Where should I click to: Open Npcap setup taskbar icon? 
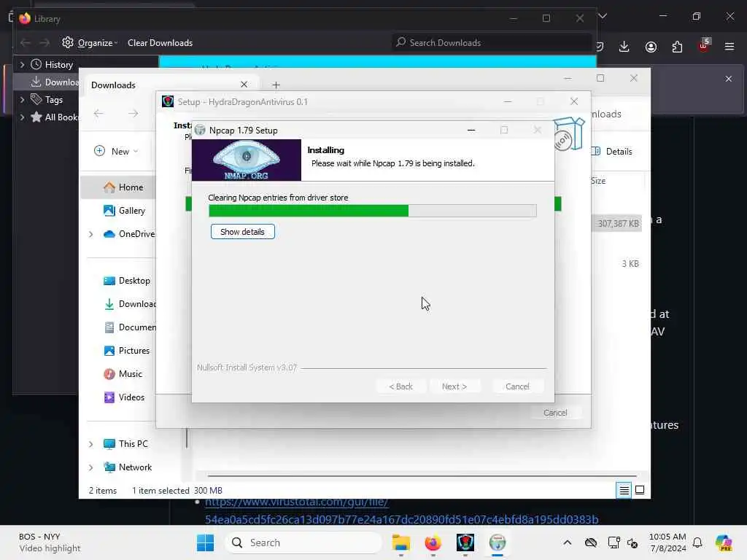click(497, 542)
